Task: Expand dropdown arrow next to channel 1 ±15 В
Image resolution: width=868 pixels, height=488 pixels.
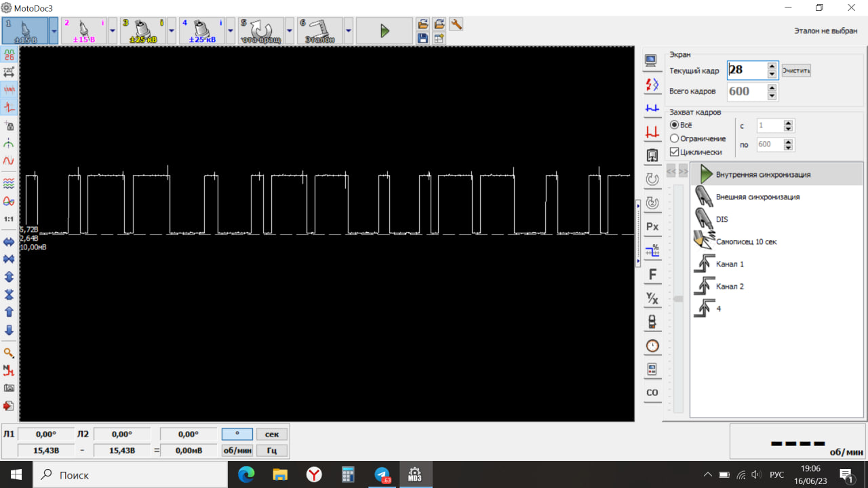Action: point(54,31)
